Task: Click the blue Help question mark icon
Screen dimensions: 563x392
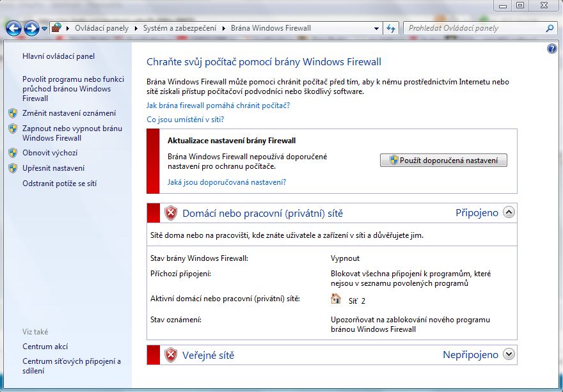Action: tap(552, 49)
